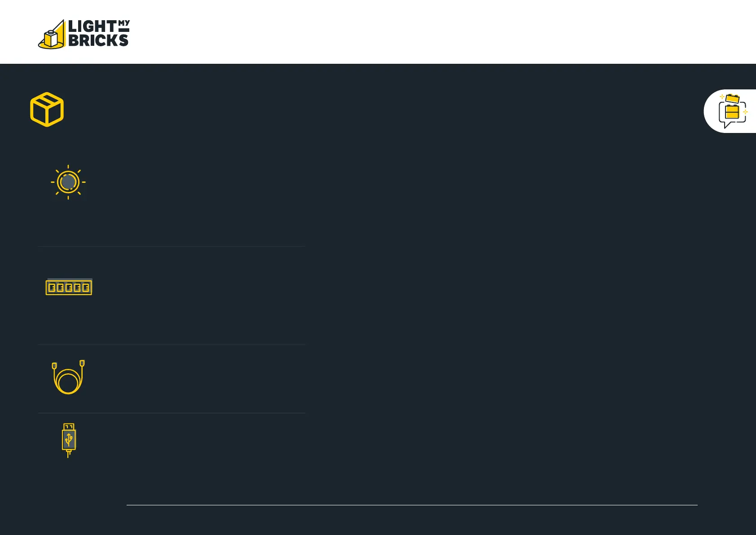Click the USB trident symbol inside the plug
The height and width of the screenshot is (535, 756).
69,439
